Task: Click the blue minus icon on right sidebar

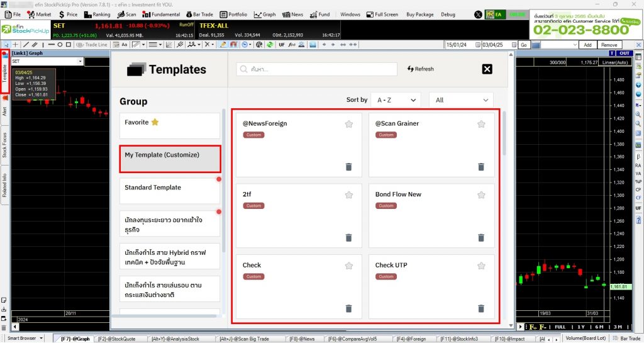Action: [x=638, y=94]
